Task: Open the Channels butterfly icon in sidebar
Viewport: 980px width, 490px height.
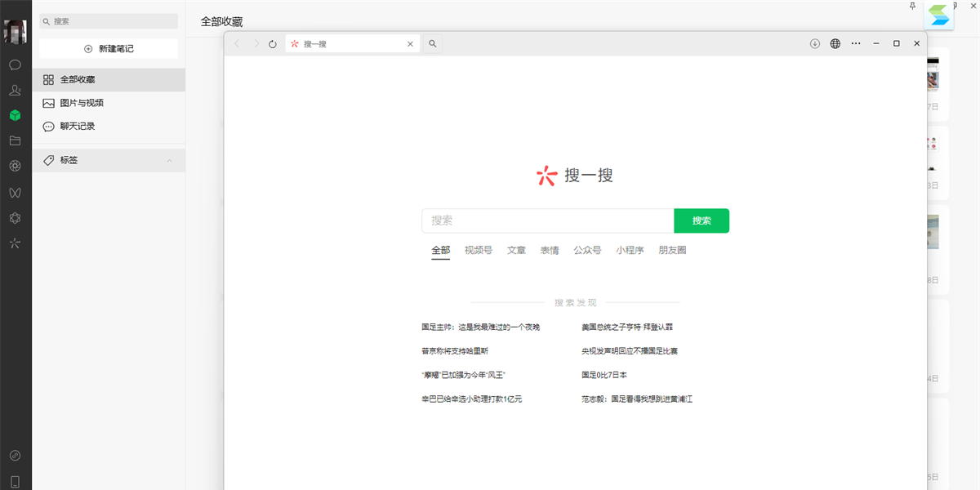Action: tap(15, 192)
